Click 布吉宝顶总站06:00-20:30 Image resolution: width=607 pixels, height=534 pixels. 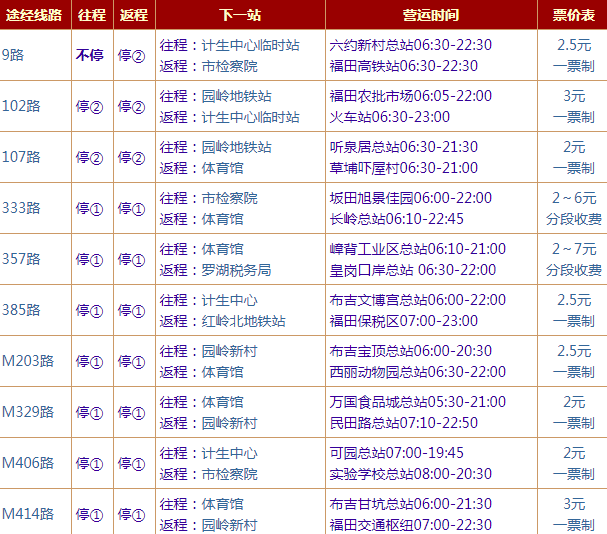(411, 351)
